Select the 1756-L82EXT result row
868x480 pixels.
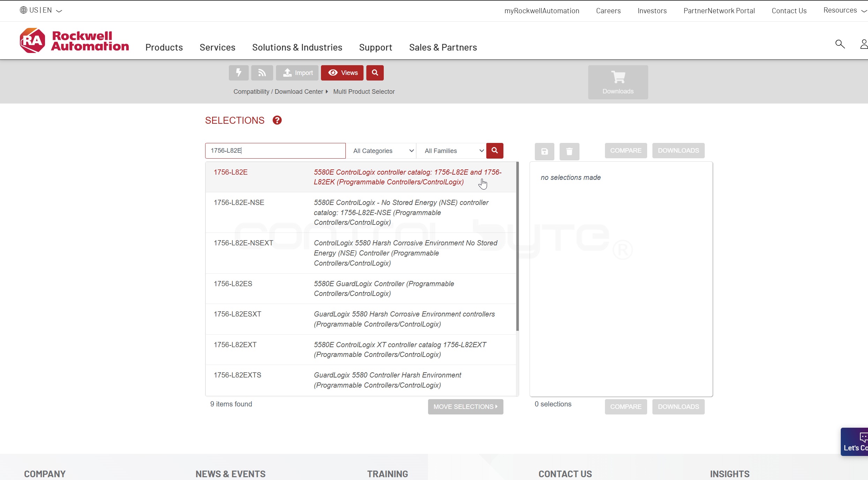(361, 350)
